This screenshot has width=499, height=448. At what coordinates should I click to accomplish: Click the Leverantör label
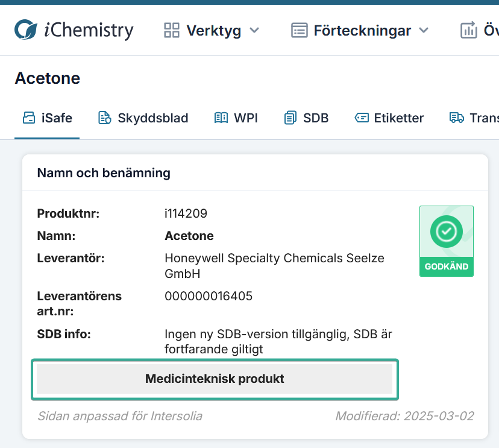(71, 258)
